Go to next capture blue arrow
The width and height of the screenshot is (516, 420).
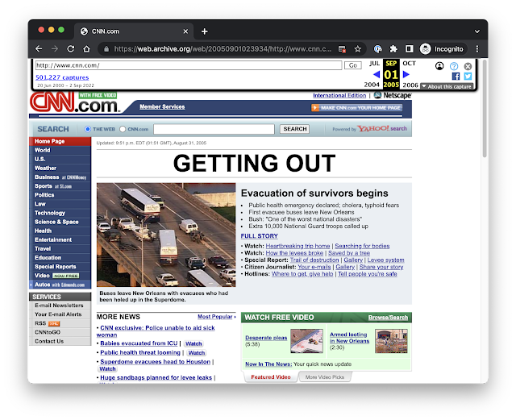406,74
